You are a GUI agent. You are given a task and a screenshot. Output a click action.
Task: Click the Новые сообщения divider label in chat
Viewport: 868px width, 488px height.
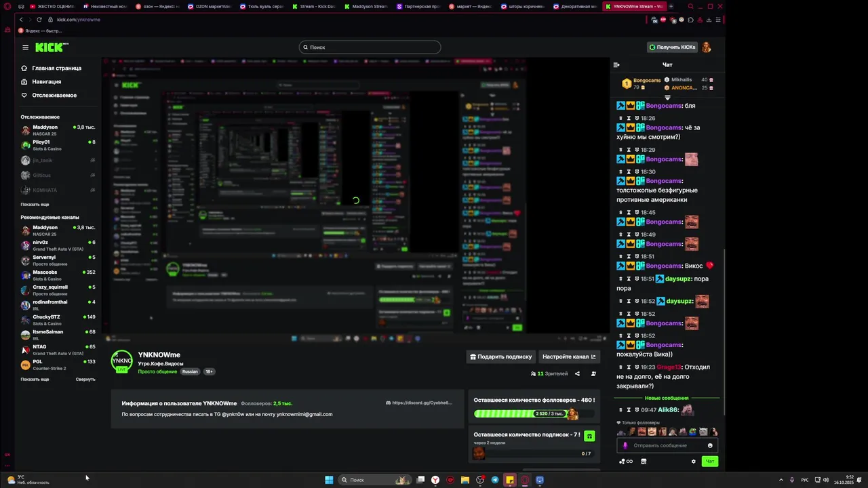667,399
